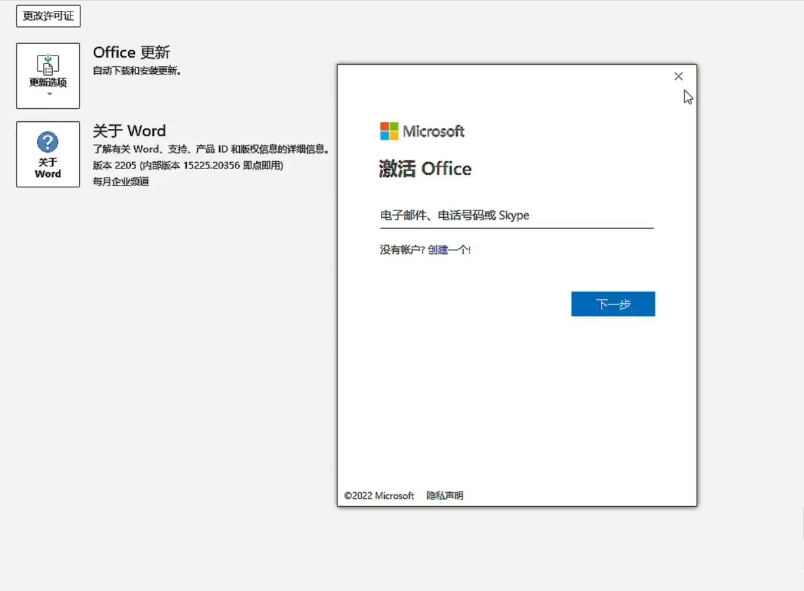Click the Update Options download icon
The image size is (804, 591).
(x=48, y=63)
